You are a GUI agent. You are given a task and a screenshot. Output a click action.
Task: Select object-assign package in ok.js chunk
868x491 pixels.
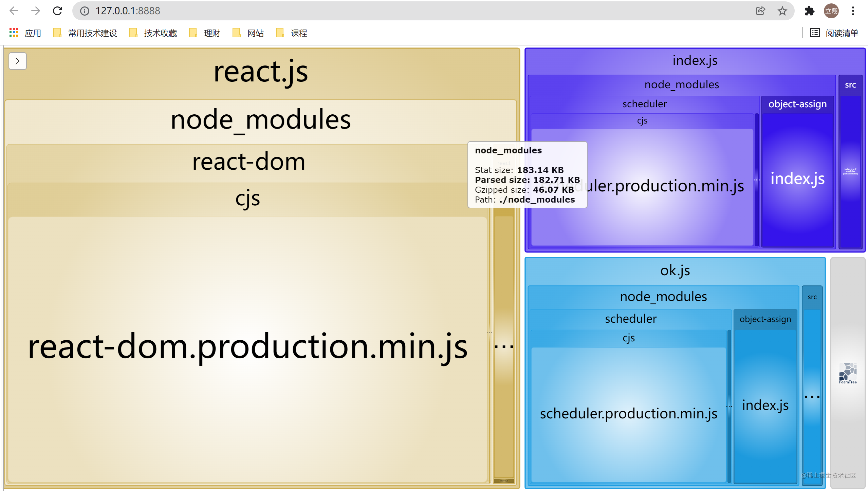765,319
